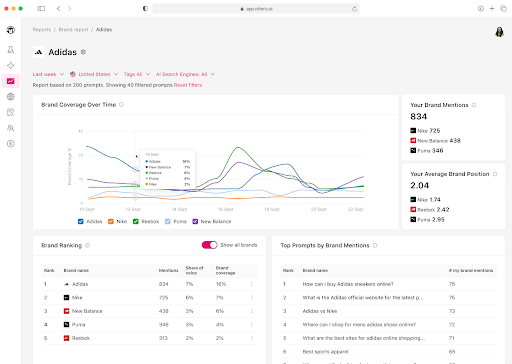Click 'Reebok 2.42' in Average Brand Position card
This screenshot has height=364, width=512.
click(430, 210)
